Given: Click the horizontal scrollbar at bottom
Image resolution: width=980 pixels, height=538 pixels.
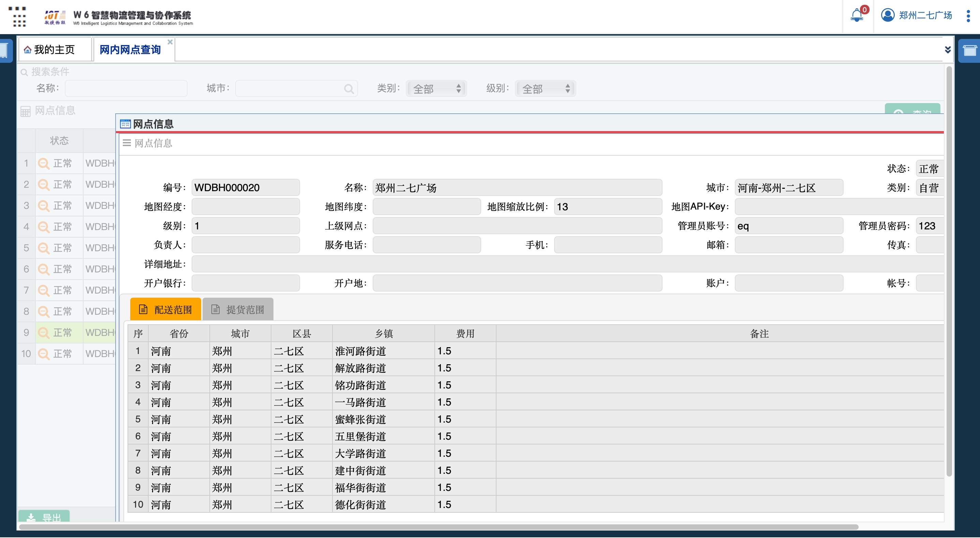Looking at the screenshot, I should click(437, 527).
